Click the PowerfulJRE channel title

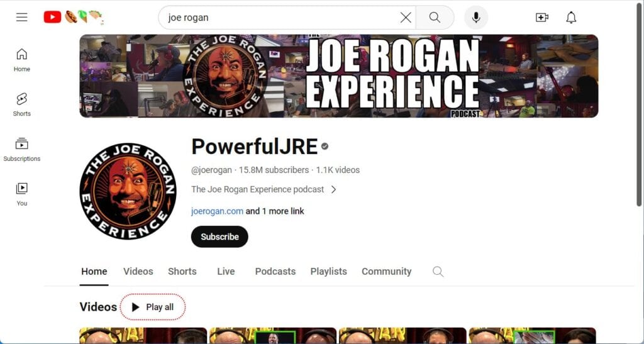255,147
